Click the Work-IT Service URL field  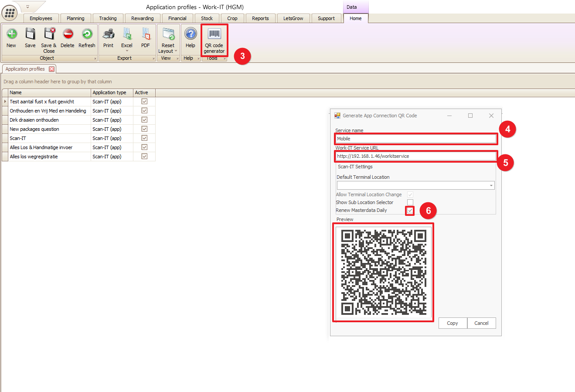416,156
